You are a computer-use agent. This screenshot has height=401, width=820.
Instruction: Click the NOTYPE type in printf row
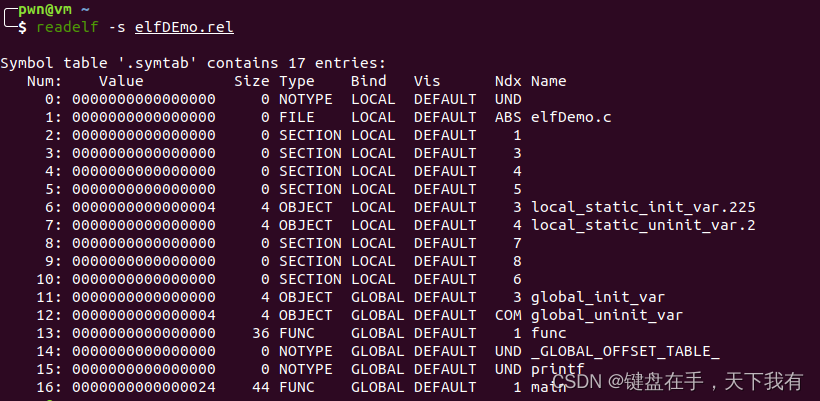click(305, 369)
